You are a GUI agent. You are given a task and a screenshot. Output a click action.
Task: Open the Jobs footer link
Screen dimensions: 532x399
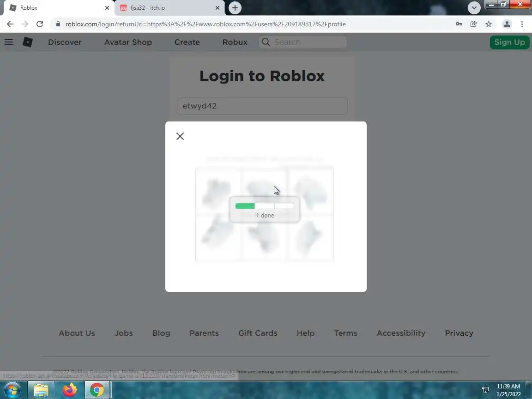123,333
